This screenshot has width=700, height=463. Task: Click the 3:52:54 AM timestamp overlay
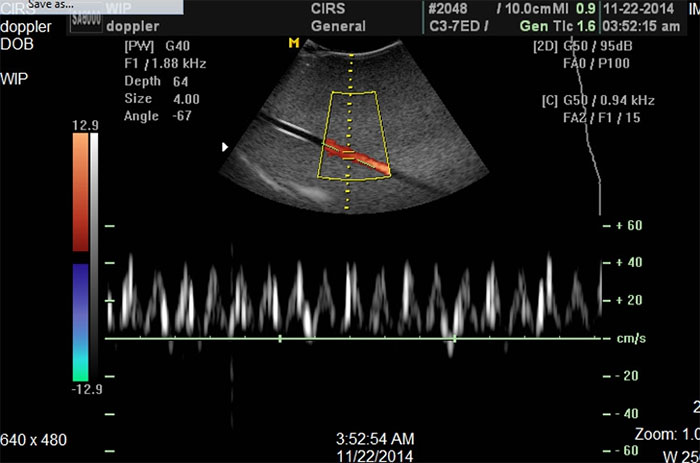pyautogui.click(x=375, y=439)
